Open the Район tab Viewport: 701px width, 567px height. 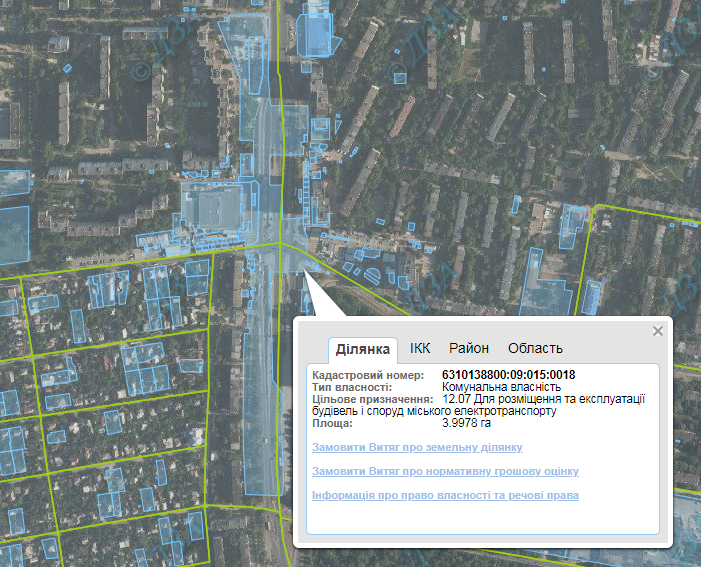[x=469, y=348]
